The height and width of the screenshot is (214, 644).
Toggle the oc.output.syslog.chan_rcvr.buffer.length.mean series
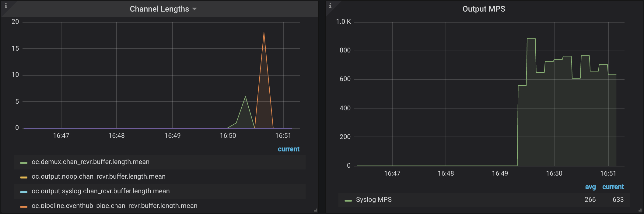click(100, 191)
